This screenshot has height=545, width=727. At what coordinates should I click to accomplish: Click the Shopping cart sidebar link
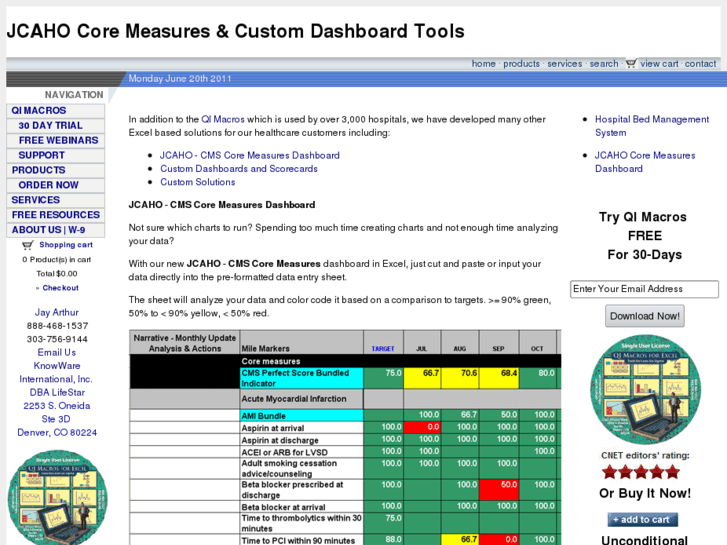click(66, 245)
